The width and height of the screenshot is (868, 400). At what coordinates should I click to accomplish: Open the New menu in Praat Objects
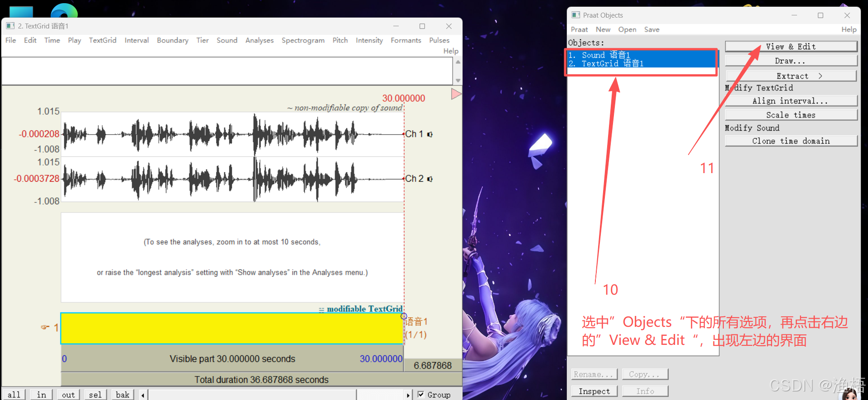(x=603, y=29)
